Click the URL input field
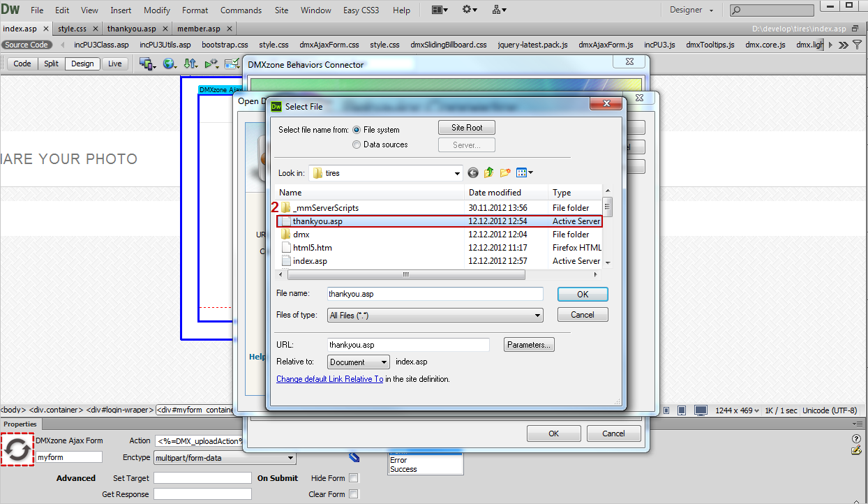 408,345
